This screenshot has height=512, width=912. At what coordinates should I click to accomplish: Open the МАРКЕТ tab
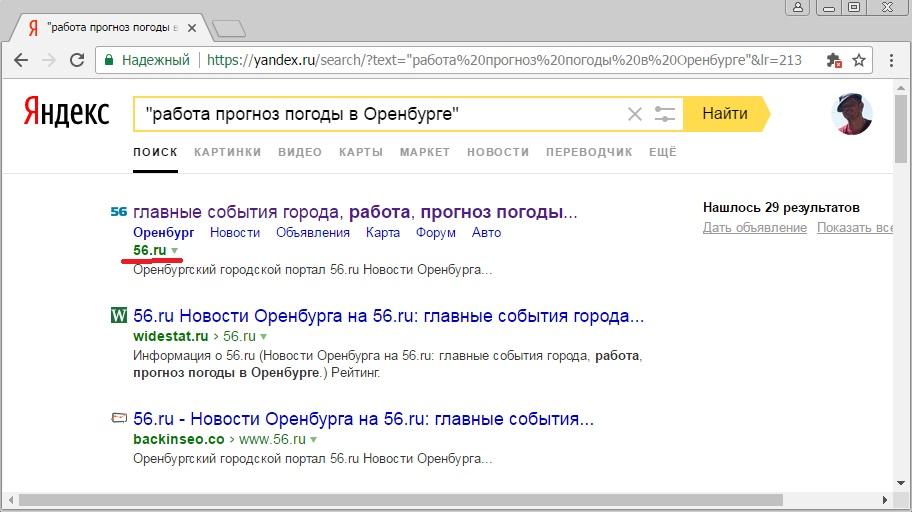pyautogui.click(x=425, y=152)
